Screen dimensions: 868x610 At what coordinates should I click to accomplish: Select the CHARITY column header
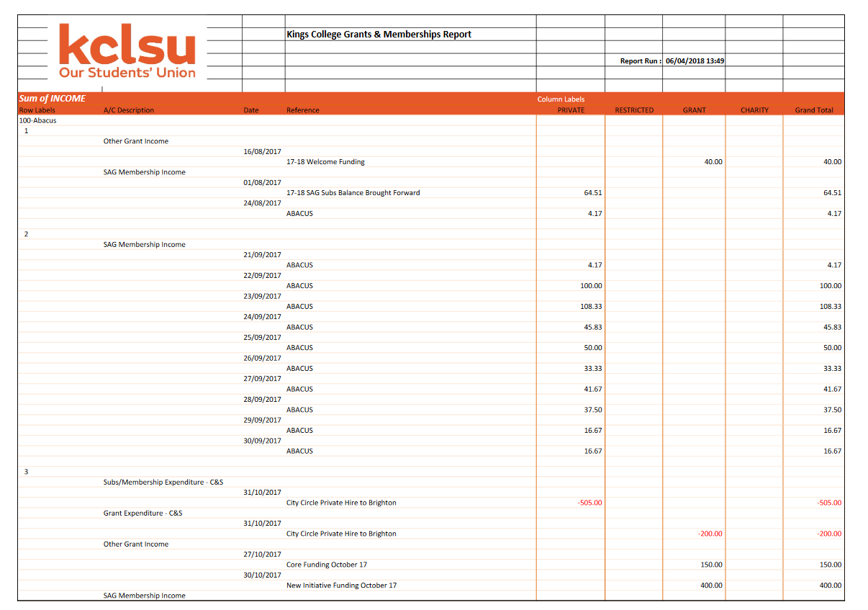754,110
